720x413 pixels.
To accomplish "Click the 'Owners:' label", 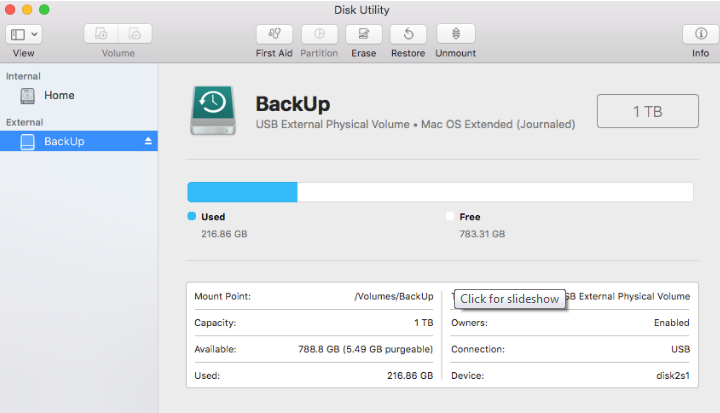I will point(469,322).
